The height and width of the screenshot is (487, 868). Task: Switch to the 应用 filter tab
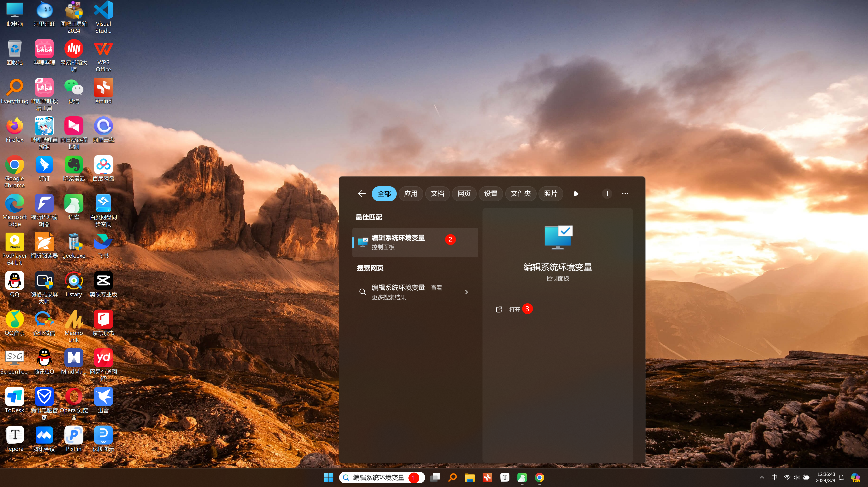[x=410, y=194]
